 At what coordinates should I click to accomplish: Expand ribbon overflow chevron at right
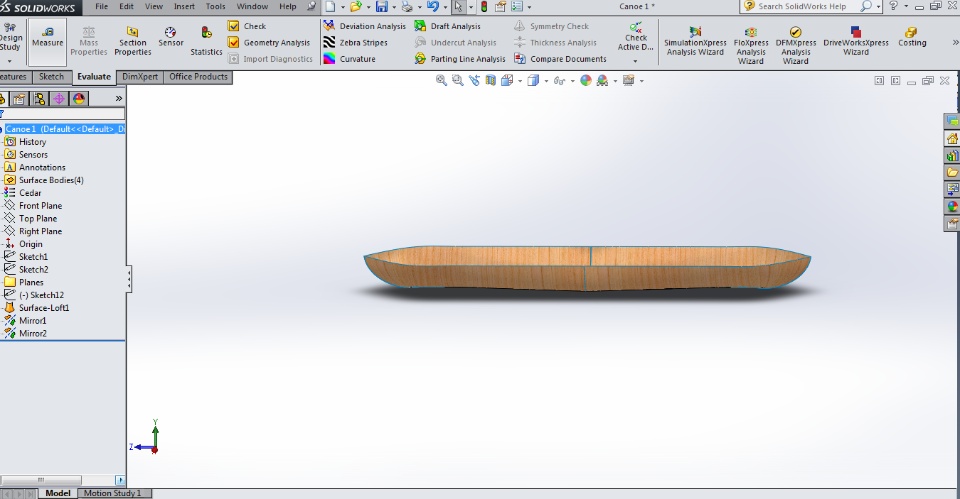pyautogui.click(x=955, y=42)
